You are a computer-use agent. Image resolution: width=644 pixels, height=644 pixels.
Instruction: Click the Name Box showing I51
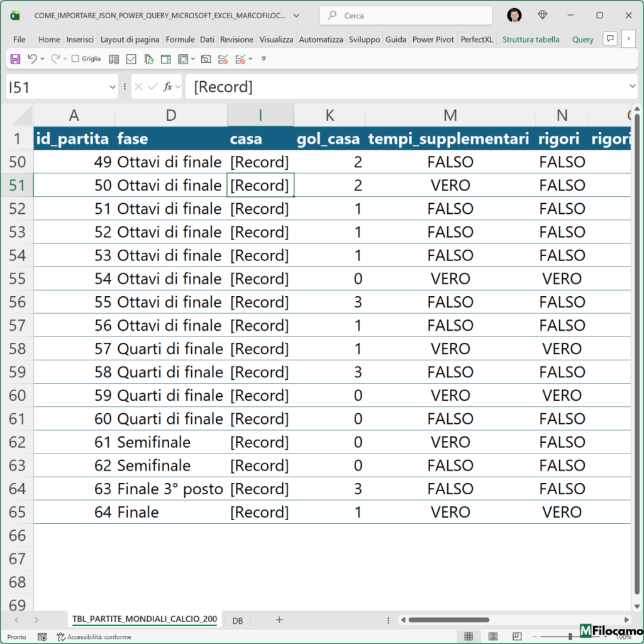click(x=56, y=87)
